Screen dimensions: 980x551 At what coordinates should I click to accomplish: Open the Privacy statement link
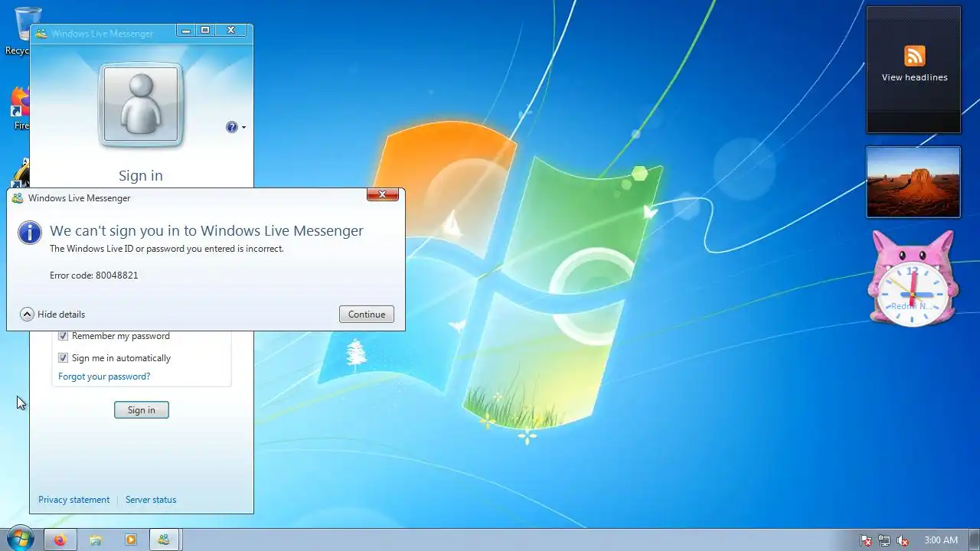pyautogui.click(x=74, y=500)
